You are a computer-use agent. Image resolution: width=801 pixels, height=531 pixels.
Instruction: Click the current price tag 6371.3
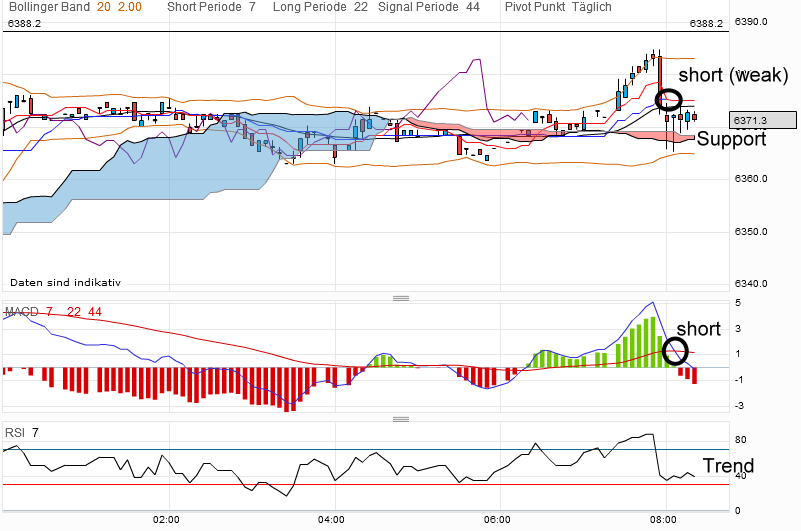pos(763,120)
